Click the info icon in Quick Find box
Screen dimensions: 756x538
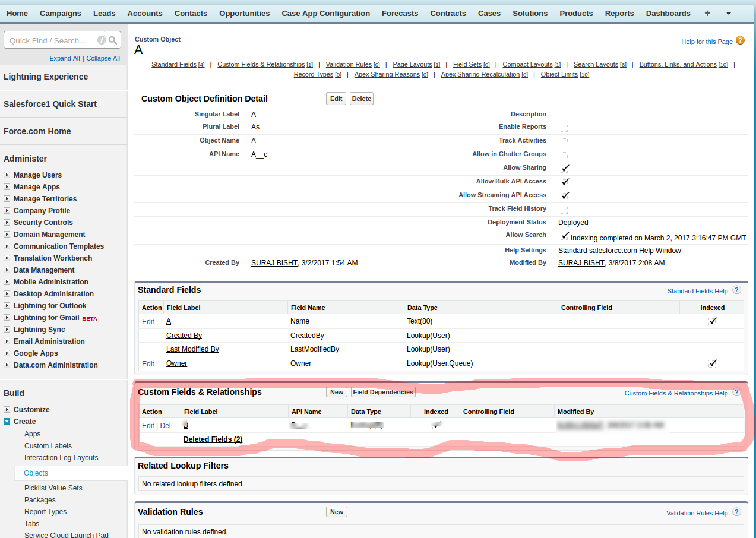pos(102,40)
